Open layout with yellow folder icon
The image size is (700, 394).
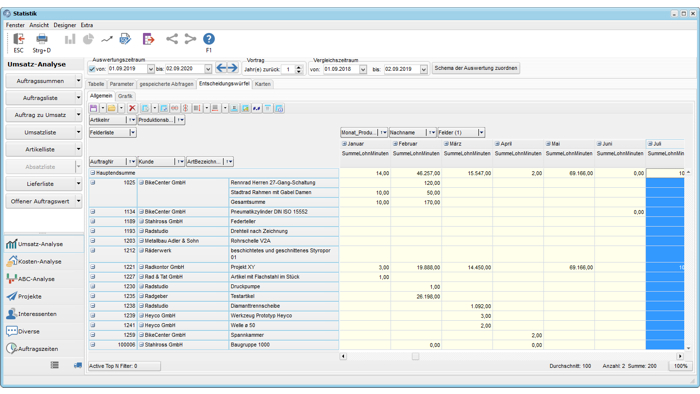coord(112,108)
